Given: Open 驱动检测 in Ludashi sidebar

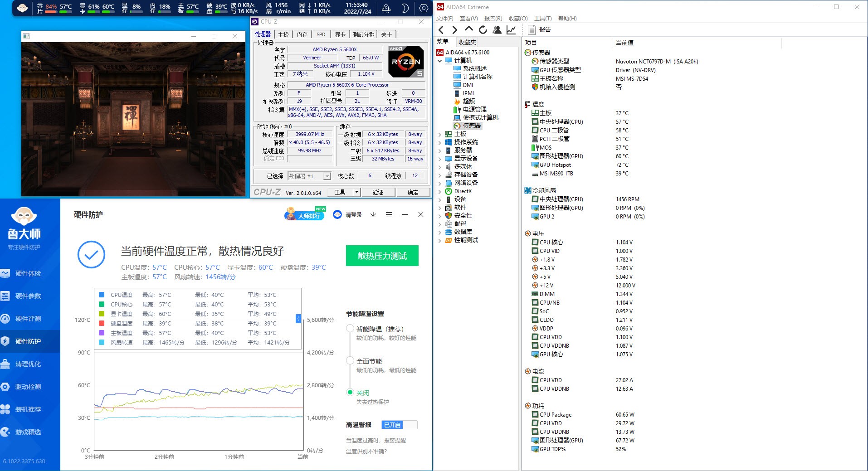Looking at the screenshot, I should pos(30,387).
